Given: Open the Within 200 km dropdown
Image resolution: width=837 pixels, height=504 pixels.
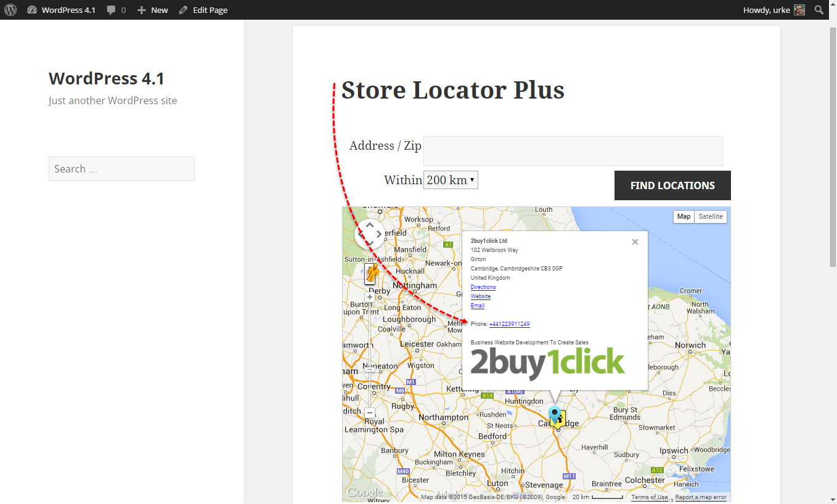Looking at the screenshot, I should point(451,180).
